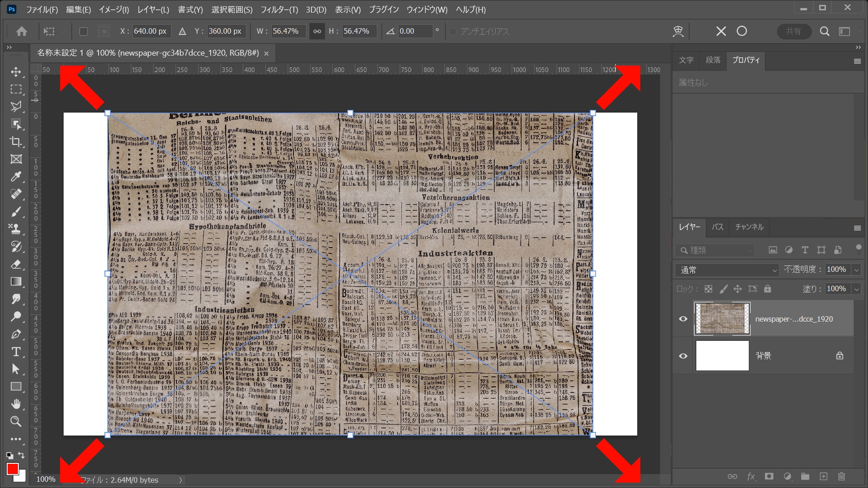Expand the collapsed toolbar double arrows
Screen dimensions: 868x488
tap(9, 47)
